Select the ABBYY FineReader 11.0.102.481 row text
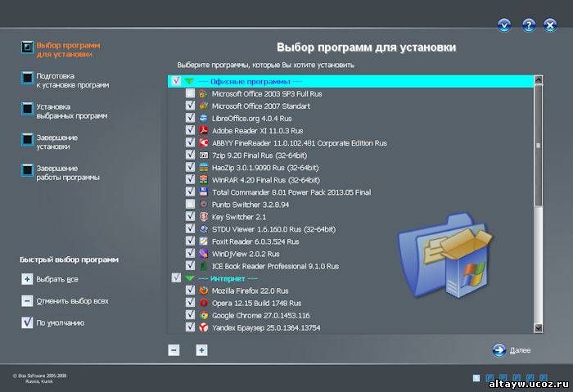 (x=300, y=143)
